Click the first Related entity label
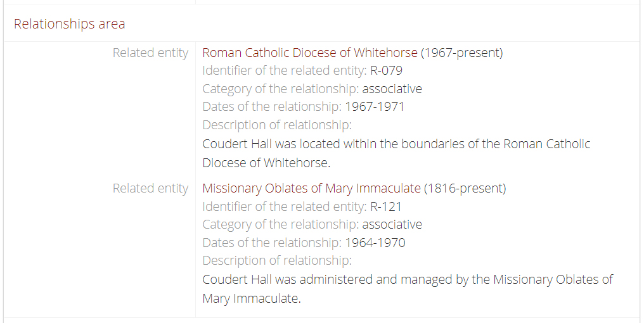The image size is (644, 323). [150, 53]
